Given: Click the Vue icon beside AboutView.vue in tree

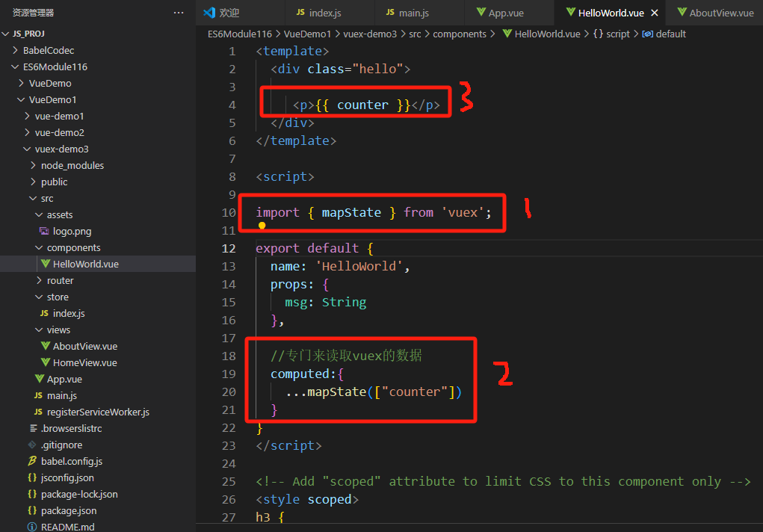Looking at the screenshot, I should tap(46, 346).
